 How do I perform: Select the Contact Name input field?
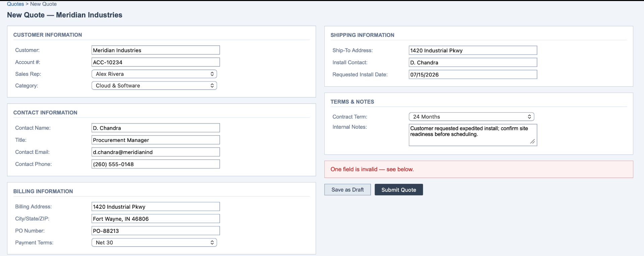156,128
